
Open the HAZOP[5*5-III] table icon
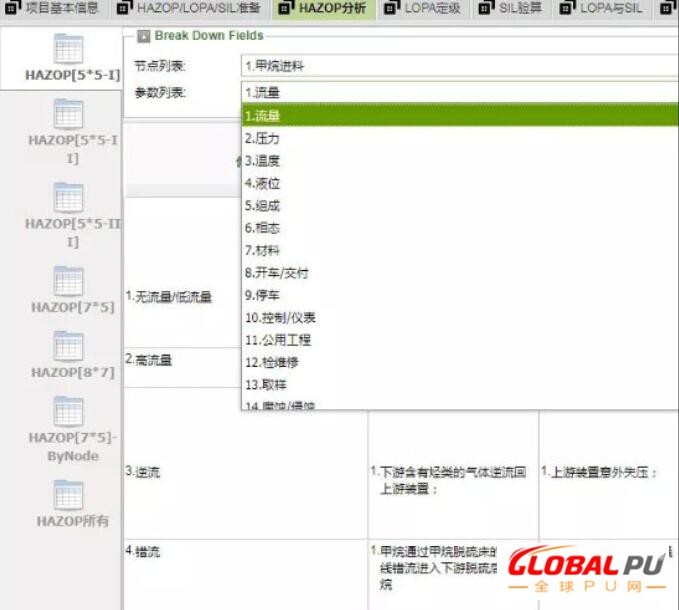(x=68, y=198)
